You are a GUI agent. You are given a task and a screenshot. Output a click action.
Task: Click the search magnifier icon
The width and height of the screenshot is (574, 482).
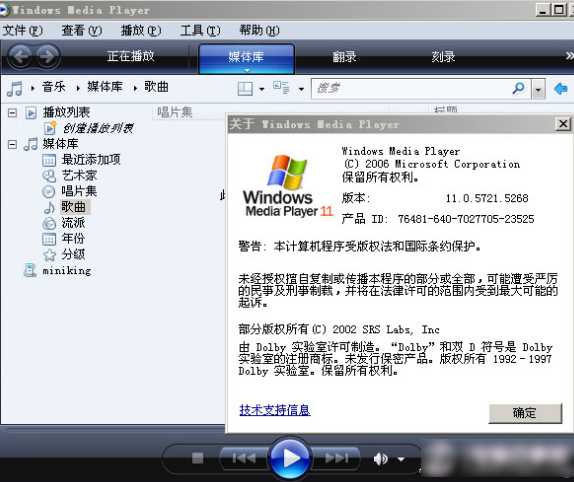pyautogui.click(x=519, y=88)
